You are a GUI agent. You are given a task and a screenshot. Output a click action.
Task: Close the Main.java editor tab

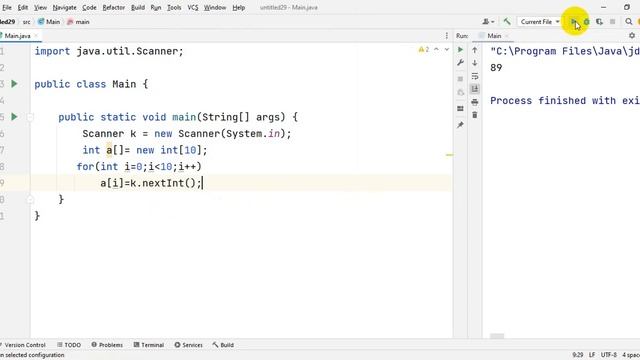click(x=36, y=36)
